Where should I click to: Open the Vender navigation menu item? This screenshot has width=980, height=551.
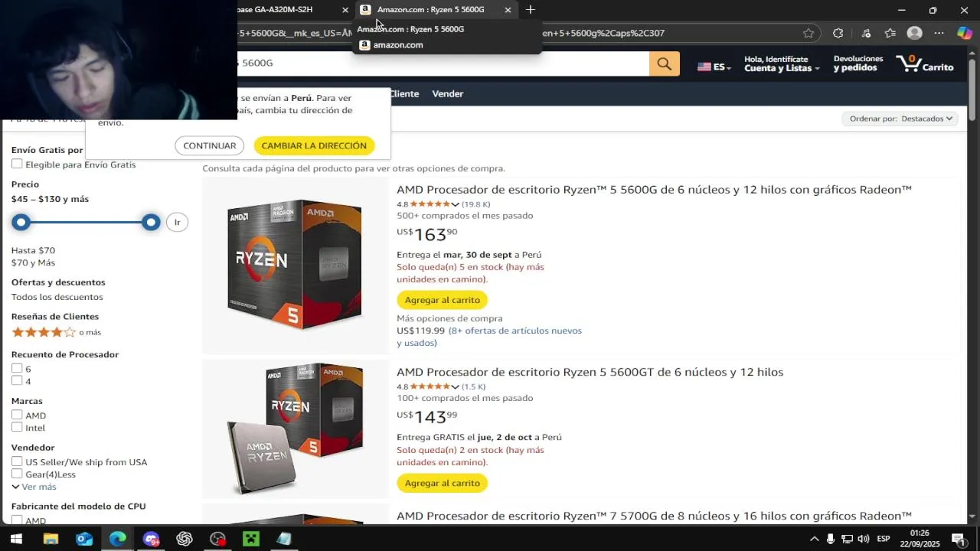coord(448,93)
